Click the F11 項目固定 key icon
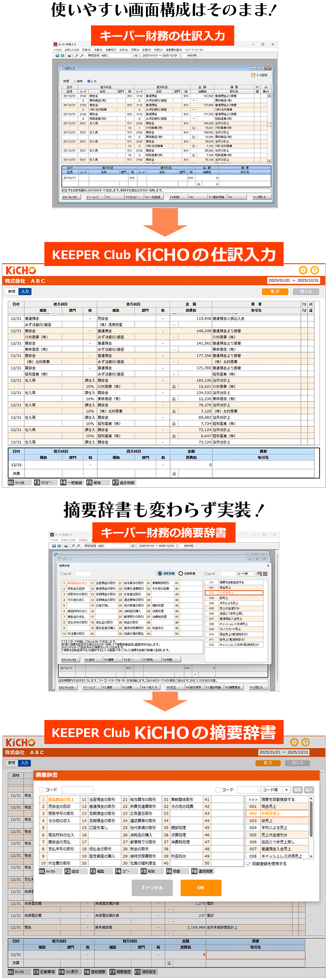 click(x=137, y=972)
